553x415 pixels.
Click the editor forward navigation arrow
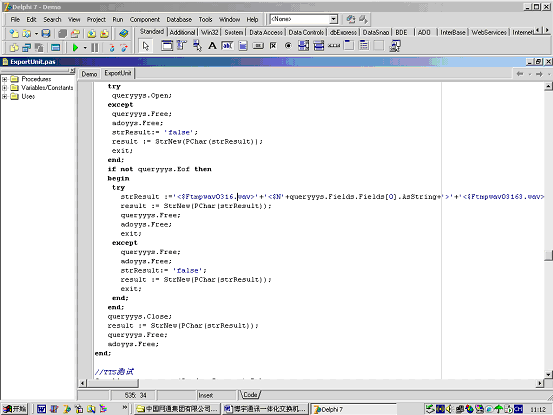[x=539, y=74]
